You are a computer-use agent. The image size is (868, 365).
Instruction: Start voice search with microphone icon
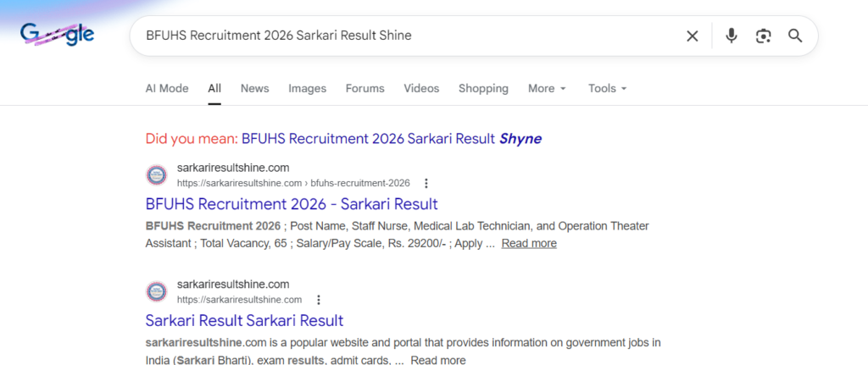coord(732,36)
